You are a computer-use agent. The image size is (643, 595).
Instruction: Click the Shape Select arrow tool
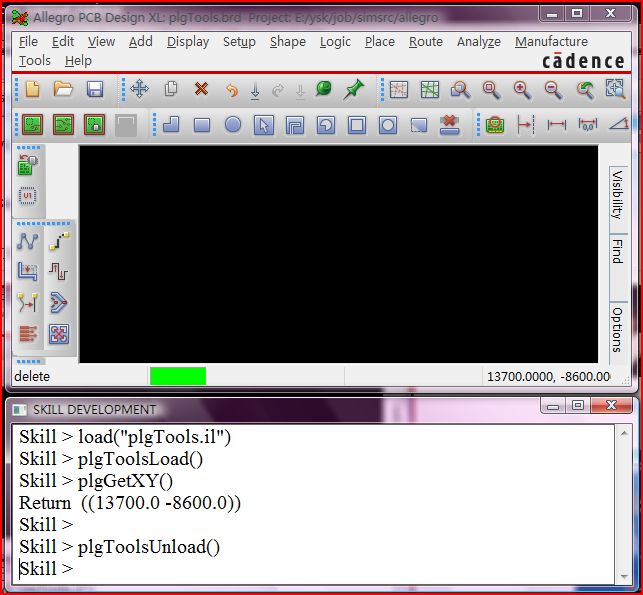pyautogui.click(x=264, y=125)
